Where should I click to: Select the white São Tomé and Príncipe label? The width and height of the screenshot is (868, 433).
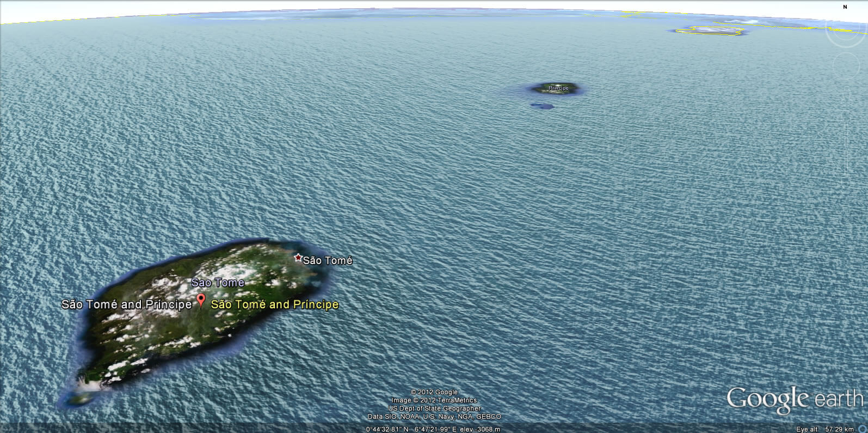click(x=126, y=304)
